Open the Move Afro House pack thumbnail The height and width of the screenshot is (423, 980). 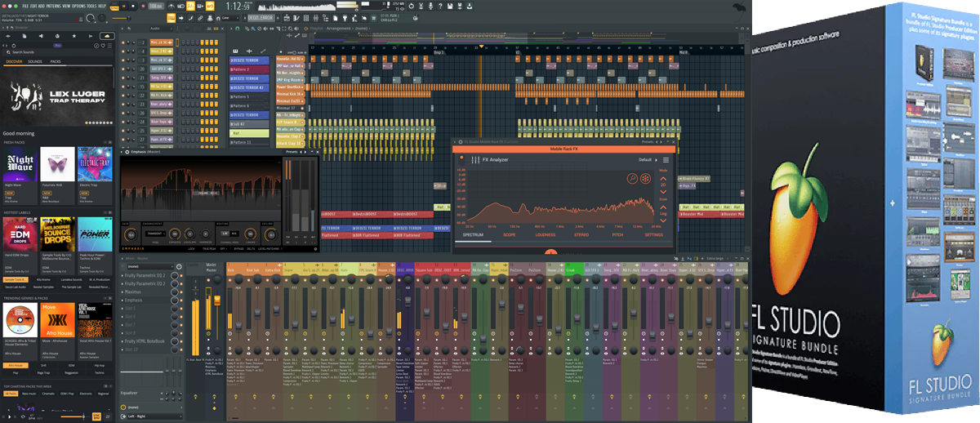click(x=57, y=319)
